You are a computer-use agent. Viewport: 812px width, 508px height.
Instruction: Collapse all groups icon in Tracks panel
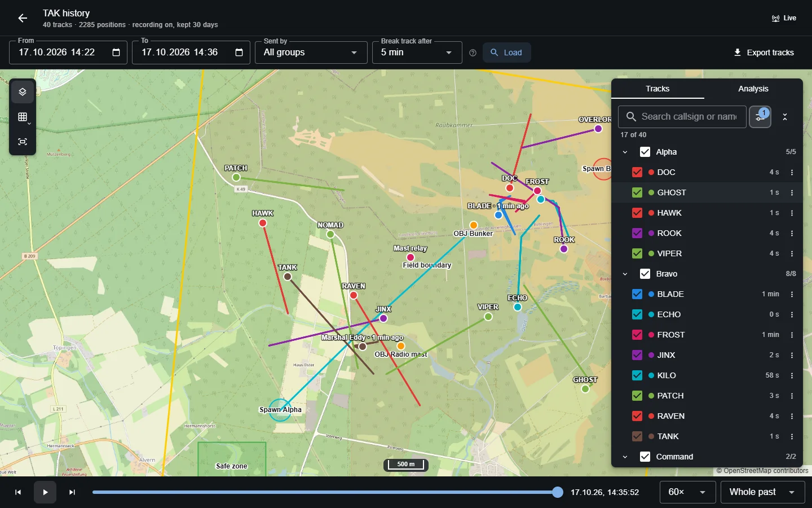pos(785,117)
